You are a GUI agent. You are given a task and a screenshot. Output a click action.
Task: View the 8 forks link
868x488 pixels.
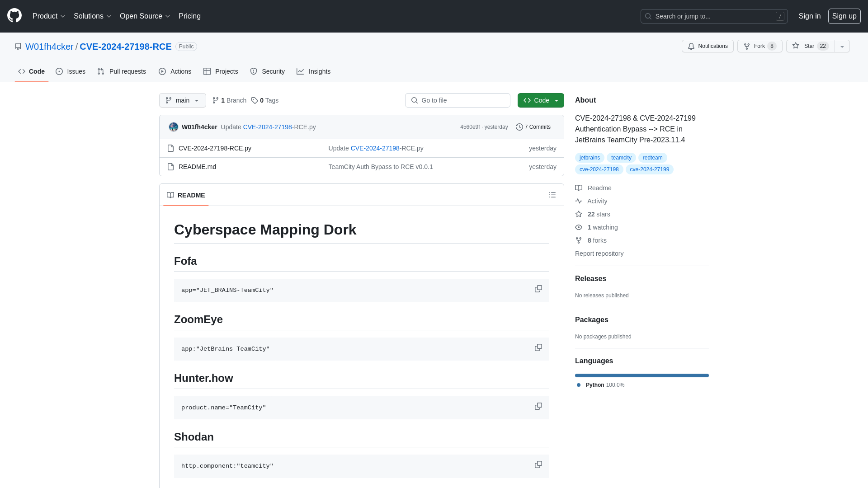(x=591, y=240)
